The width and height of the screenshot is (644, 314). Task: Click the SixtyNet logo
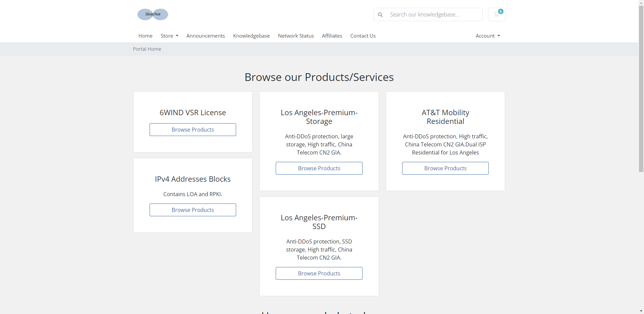point(153,14)
